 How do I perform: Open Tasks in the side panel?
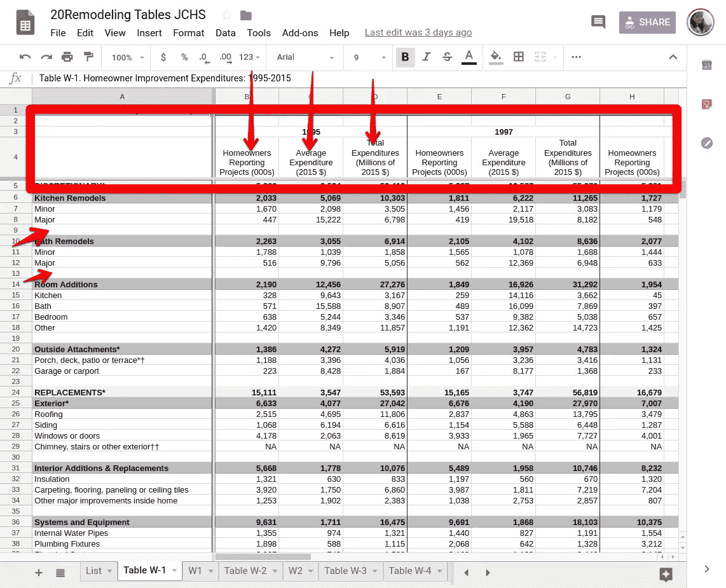coord(706,143)
